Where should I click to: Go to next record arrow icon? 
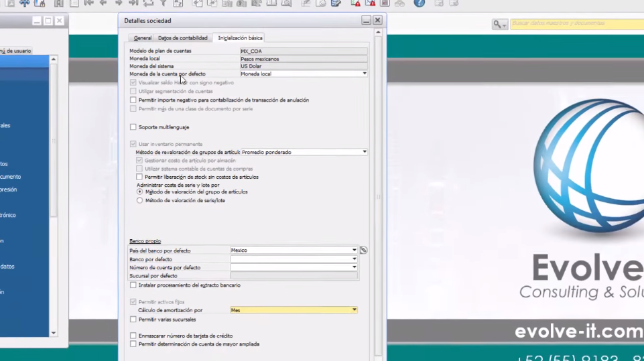(x=119, y=3)
